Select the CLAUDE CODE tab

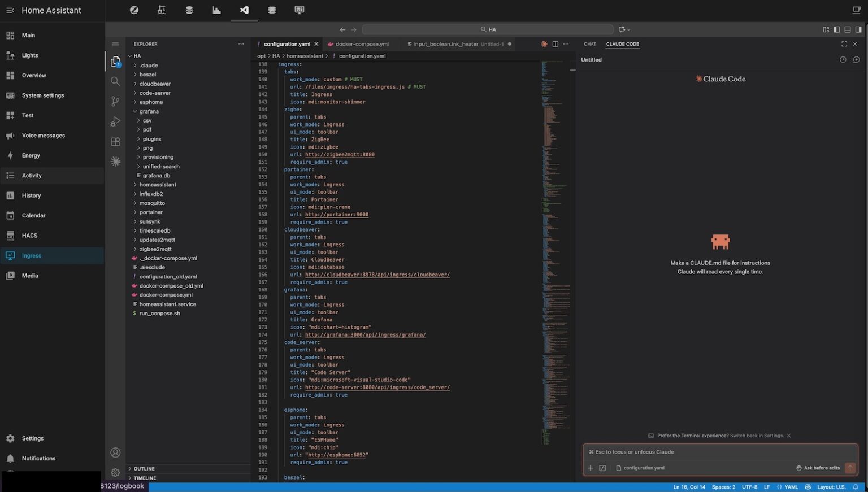point(623,44)
